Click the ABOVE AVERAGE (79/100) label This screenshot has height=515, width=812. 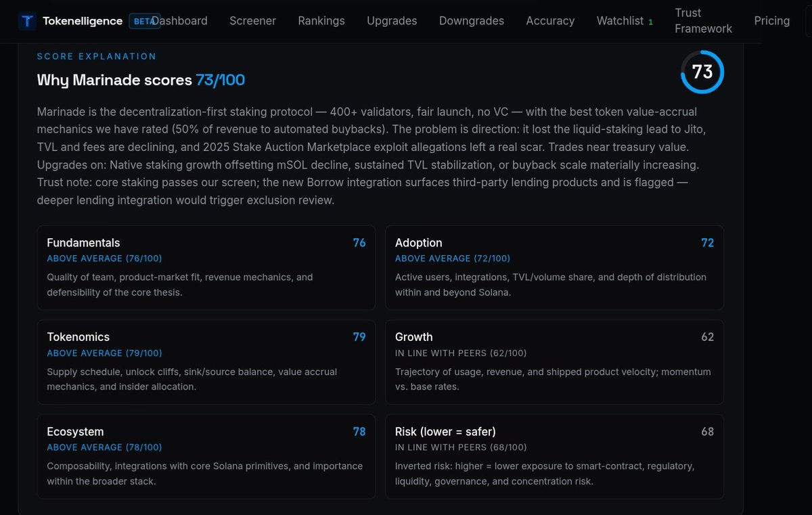104,353
